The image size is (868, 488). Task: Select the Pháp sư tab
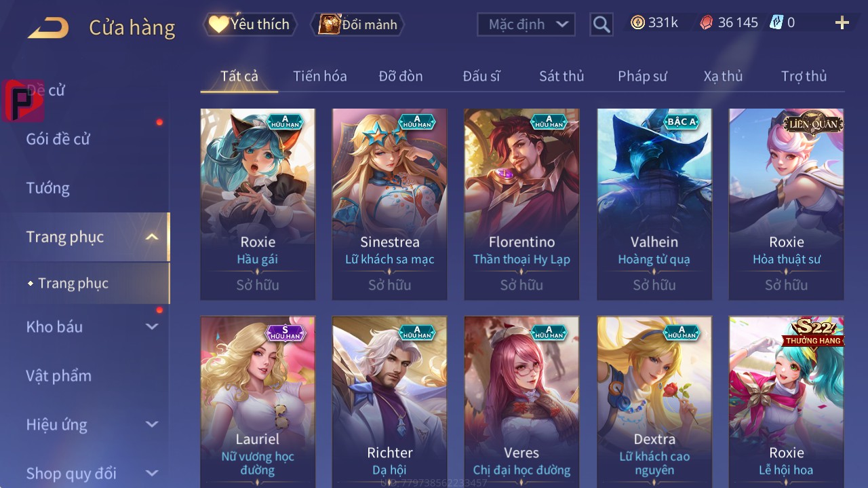pos(642,76)
